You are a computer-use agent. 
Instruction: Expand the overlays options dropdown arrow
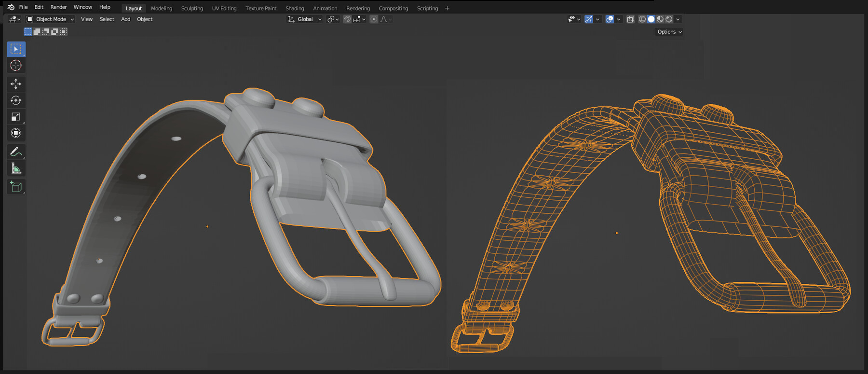click(619, 19)
